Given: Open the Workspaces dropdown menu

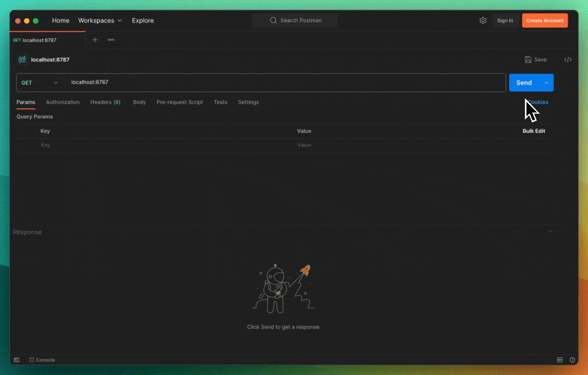Looking at the screenshot, I should tap(100, 21).
